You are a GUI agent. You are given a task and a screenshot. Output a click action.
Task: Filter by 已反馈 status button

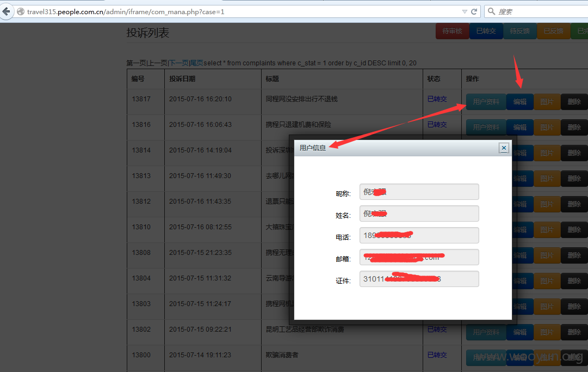(554, 31)
